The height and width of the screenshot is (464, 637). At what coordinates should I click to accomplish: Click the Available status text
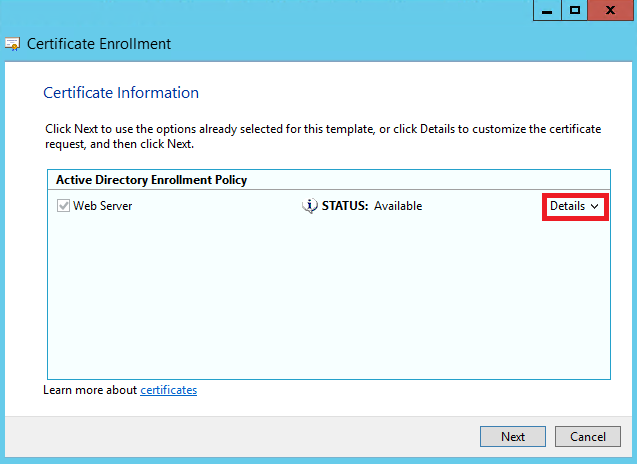tap(398, 206)
